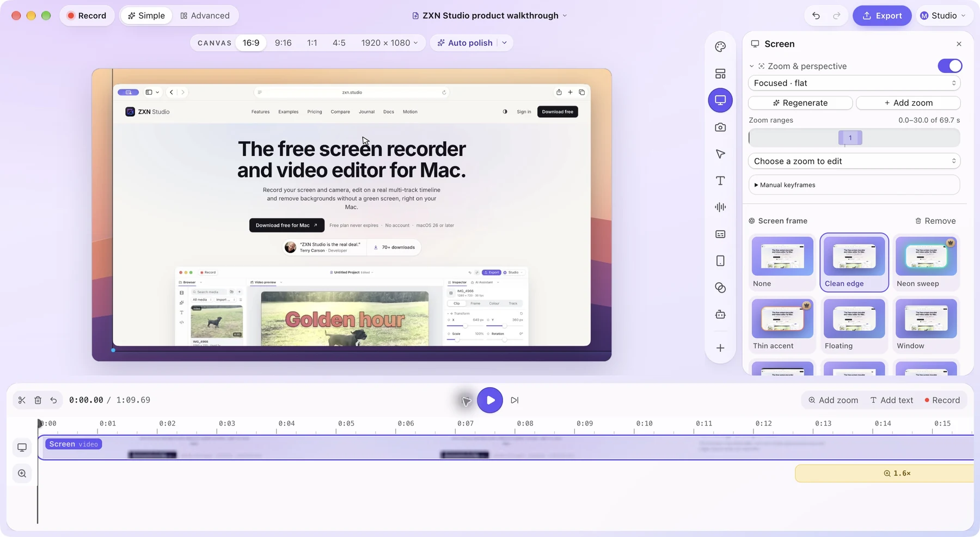Image resolution: width=980 pixels, height=537 pixels.
Task: Disable the Zoom & perspective switch
Action: coord(950,66)
